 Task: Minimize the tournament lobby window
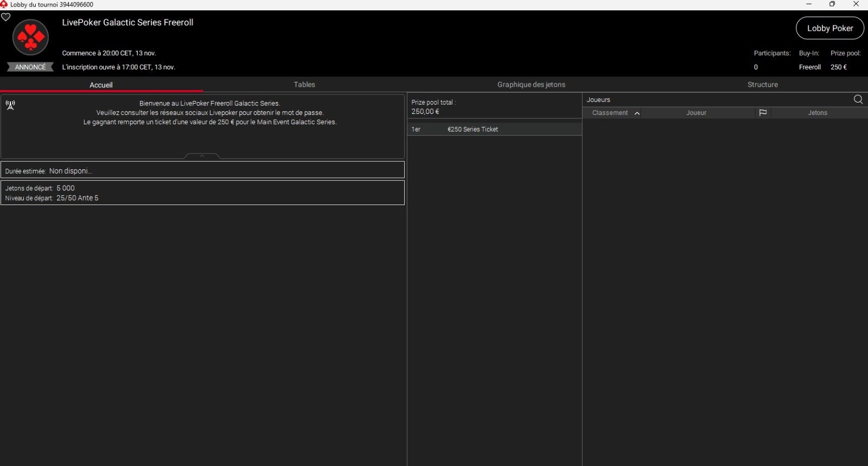pyautogui.click(x=808, y=4)
